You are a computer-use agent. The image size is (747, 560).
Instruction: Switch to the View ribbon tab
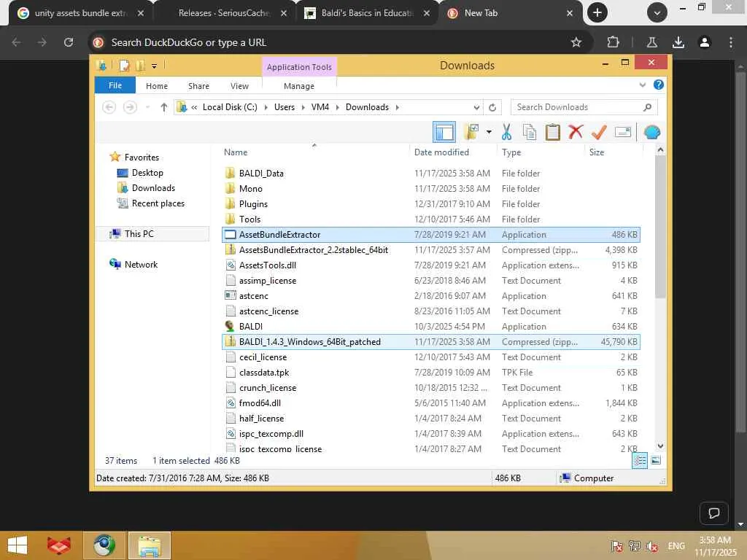(x=239, y=86)
